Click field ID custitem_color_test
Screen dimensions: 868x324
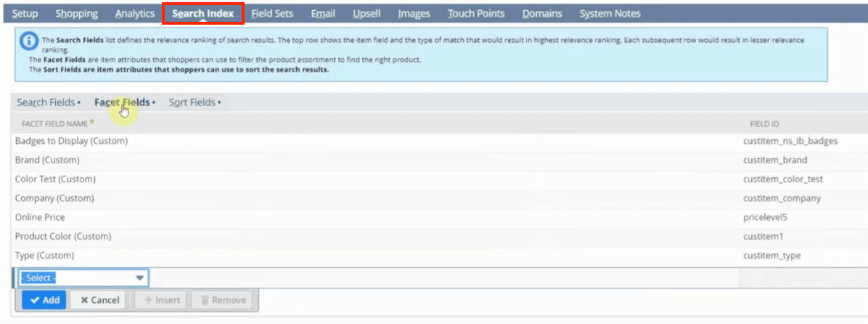[783, 179]
